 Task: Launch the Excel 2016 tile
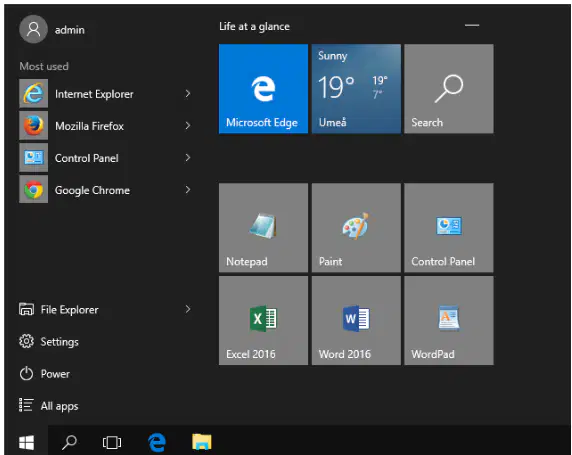coord(263,320)
